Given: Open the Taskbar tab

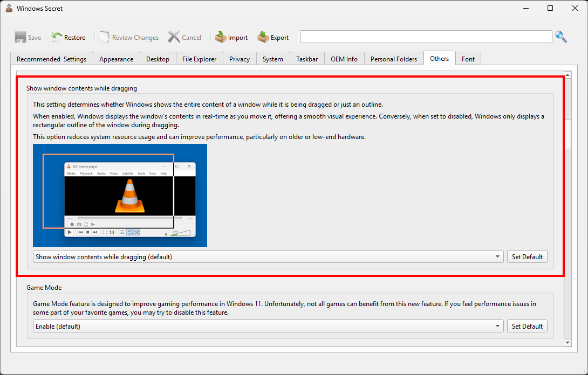Looking at the screenshot, I should [307, 59].
